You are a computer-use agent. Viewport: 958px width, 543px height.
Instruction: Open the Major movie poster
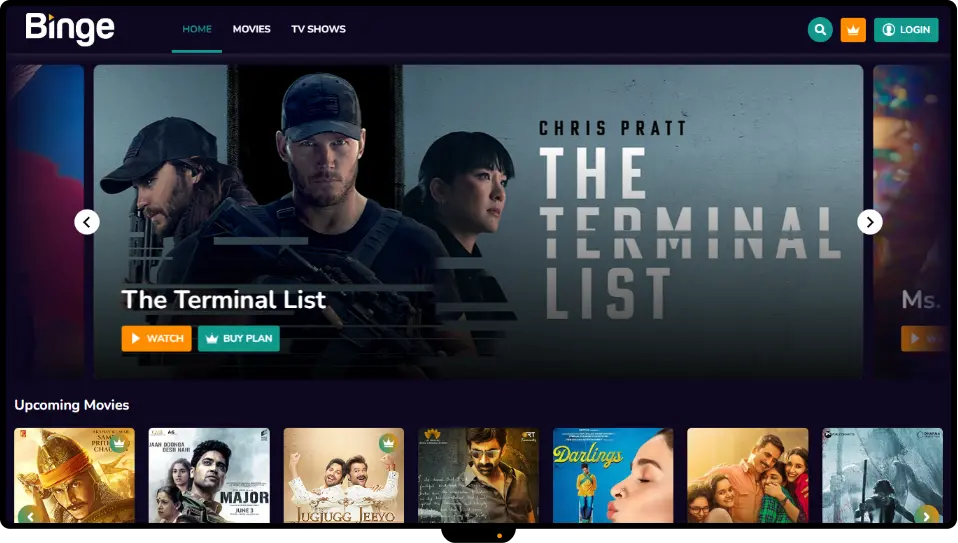(x=209, y=475)
